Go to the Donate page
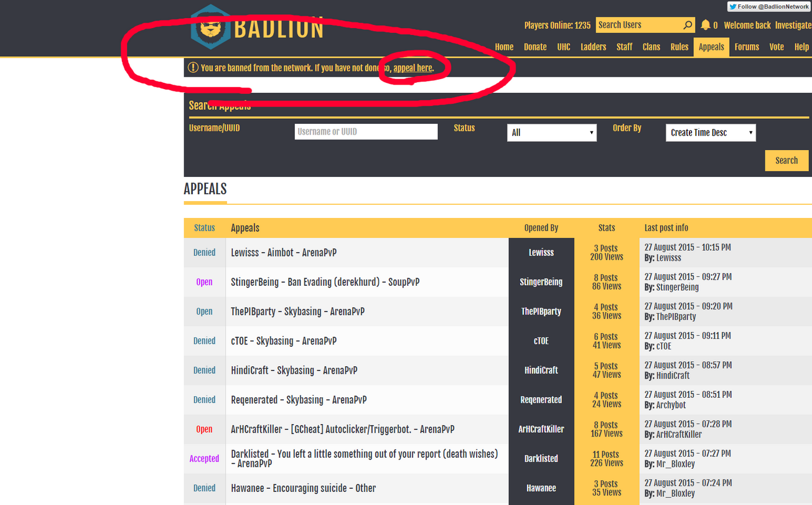Viewport: 812px width, 505px height. click(535, 47)
